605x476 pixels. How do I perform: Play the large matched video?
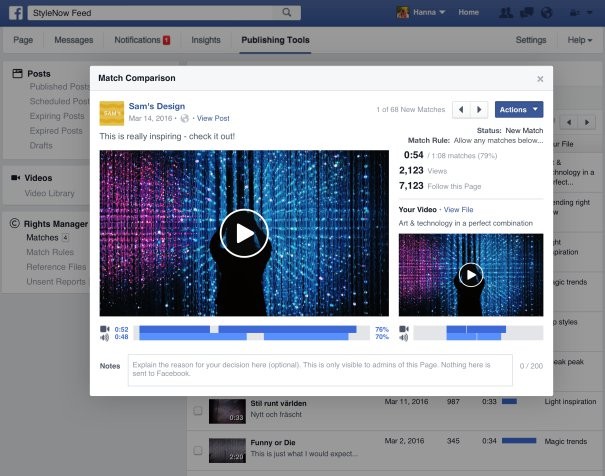coord(244,233)
